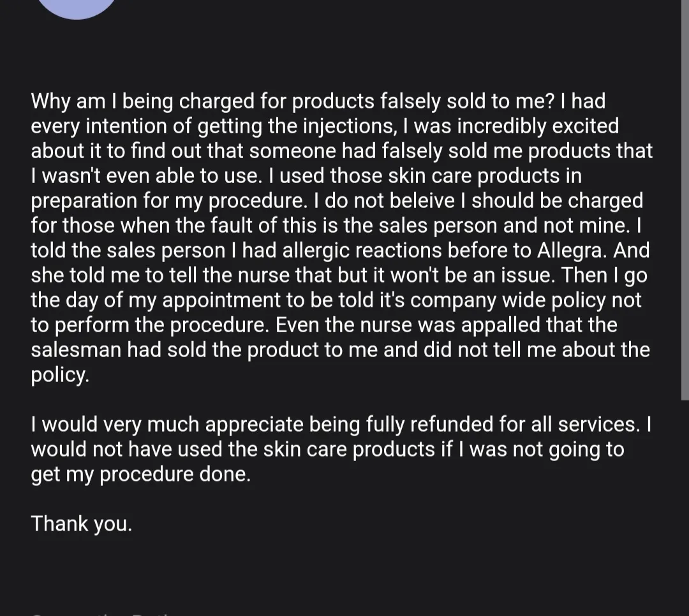Click the empty scrollbar track below the thumb
Image resolution: width=689 pixels, height=616 pixels.
(685, 508)
